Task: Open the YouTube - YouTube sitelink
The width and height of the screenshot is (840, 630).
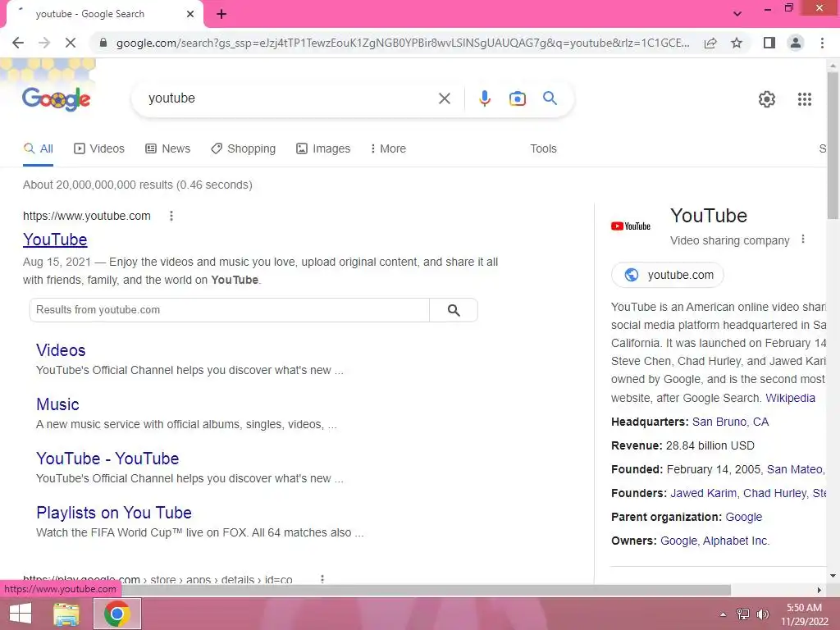Action: [107, 459]
